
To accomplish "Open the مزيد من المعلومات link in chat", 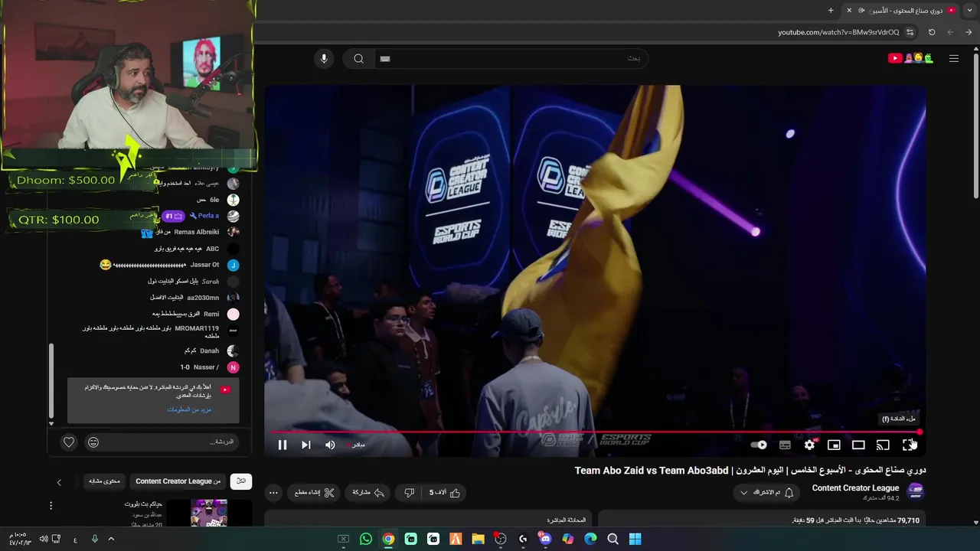I will tap(189, 409).
